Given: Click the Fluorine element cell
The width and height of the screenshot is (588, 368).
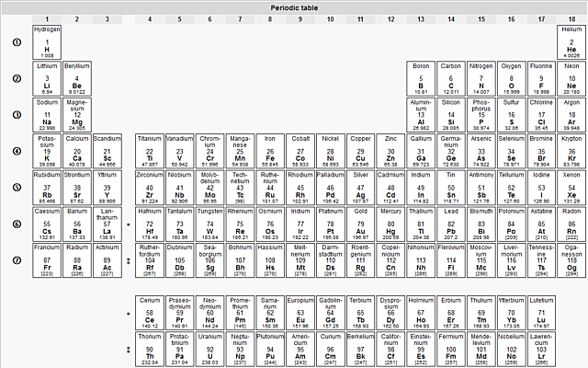Looking at the screenshot, I should pos(541,78).
